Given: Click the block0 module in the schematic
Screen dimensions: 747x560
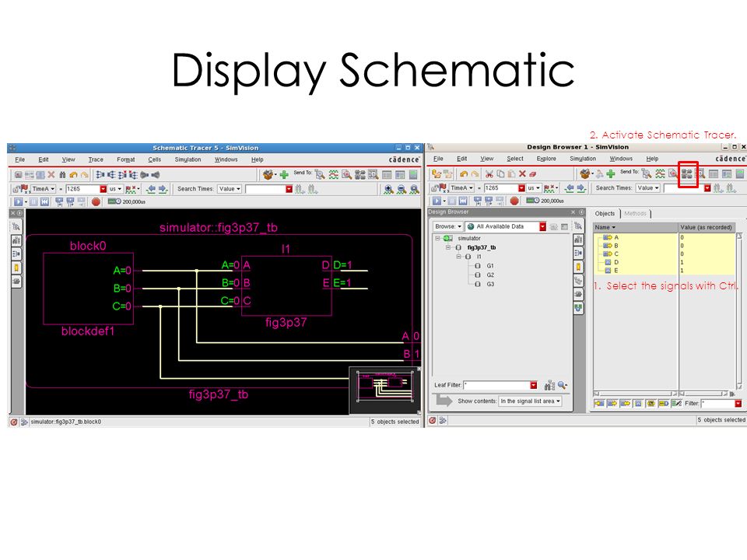Looking at the screenshot, I should click(x=88, y=288).
